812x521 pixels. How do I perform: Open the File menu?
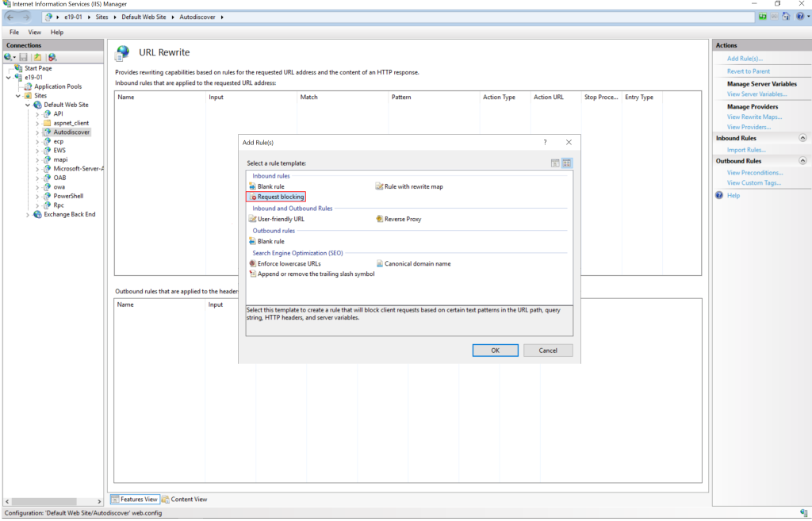click(x=14, y=33)
